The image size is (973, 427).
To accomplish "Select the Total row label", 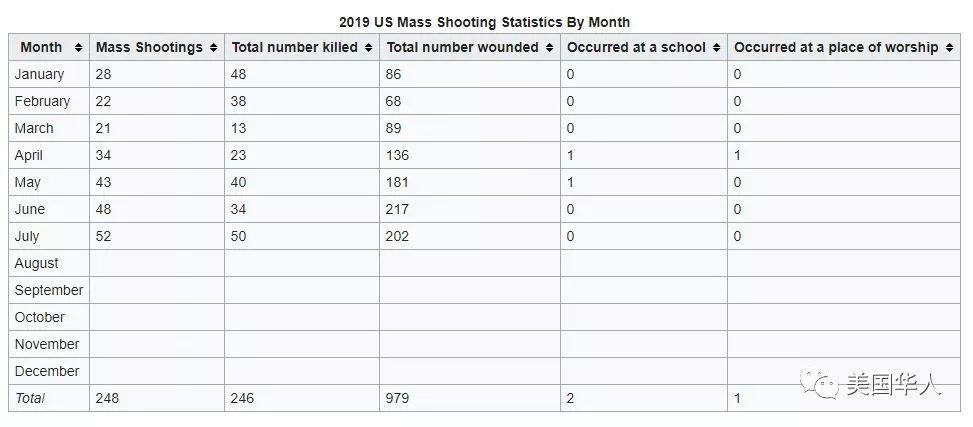I will (30, 398).
